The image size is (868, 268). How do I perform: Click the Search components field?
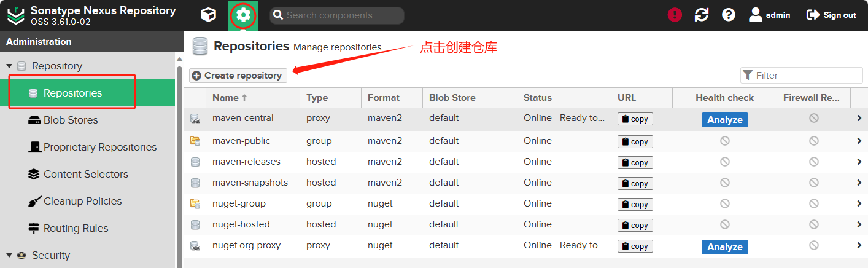337,15
